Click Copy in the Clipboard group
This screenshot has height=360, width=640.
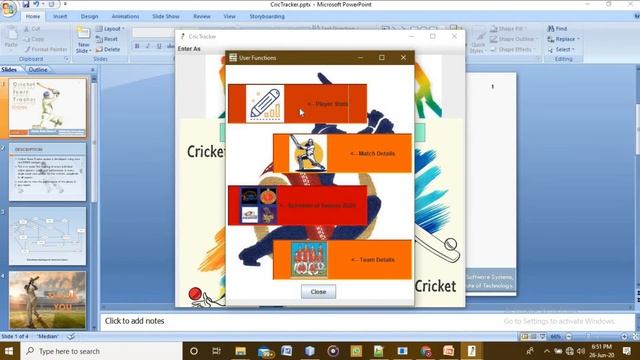[x=34, y=39]
